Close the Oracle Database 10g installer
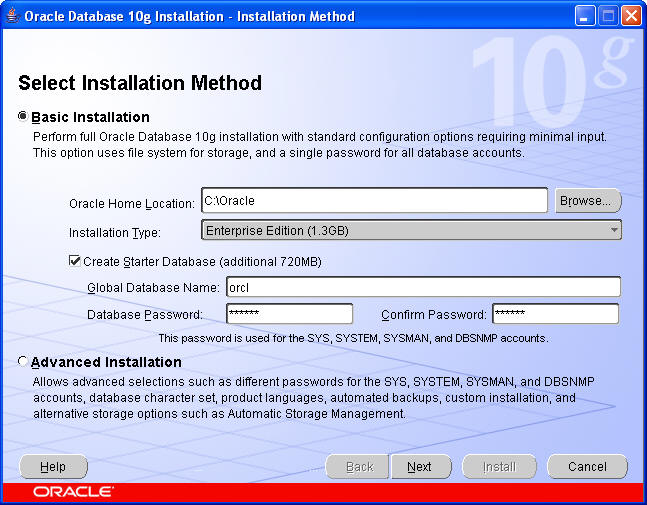This screenshot has height=505, width=647. tap(631, 17)
